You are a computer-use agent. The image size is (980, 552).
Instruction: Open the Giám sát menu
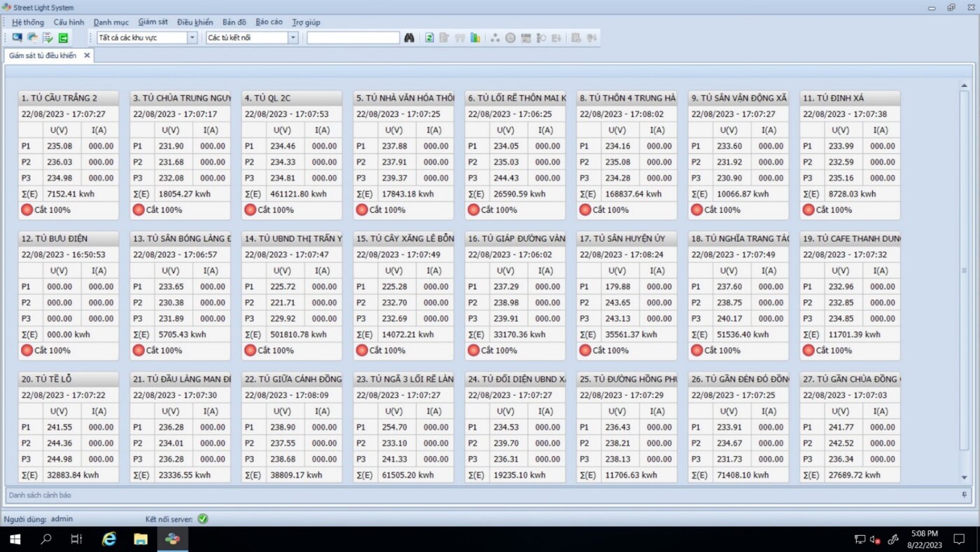[x=153, y=22]
